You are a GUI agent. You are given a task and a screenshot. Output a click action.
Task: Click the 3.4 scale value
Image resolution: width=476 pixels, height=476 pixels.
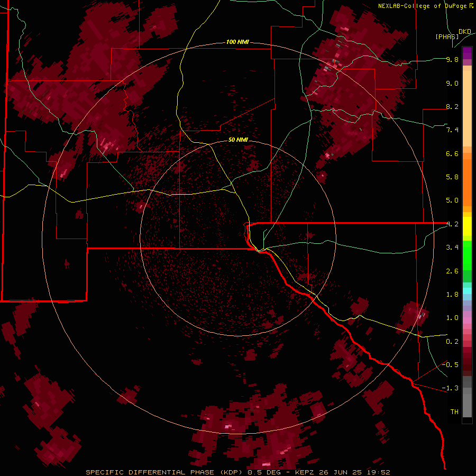[x=452, y=248]
